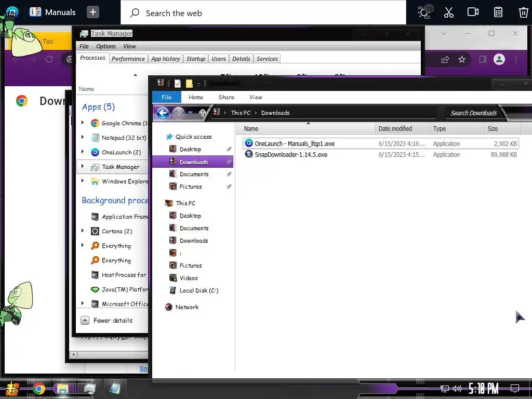Viewport: 532px width, 399px height.
Task: Expand the first Everything process row
Action: 83,245
